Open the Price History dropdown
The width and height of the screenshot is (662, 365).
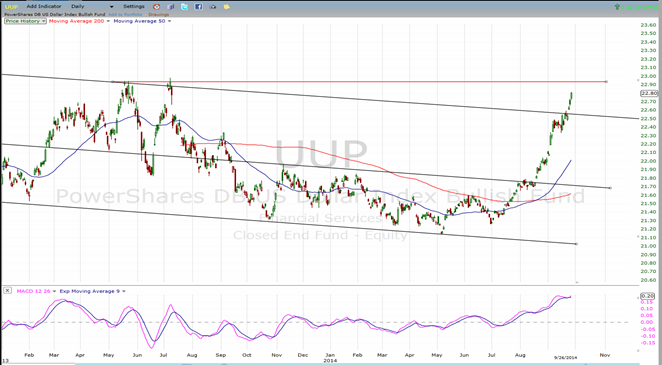(x=25, y=21)
